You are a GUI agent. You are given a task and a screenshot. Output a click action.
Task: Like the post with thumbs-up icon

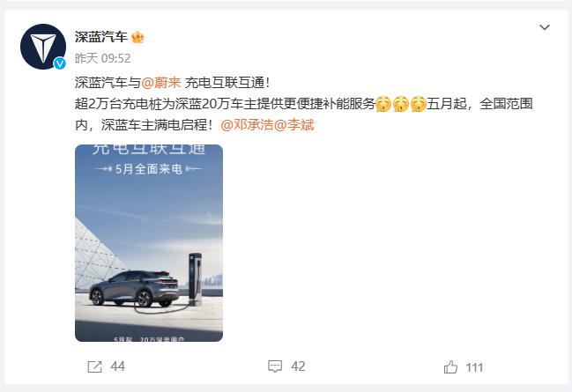[450, 366]
